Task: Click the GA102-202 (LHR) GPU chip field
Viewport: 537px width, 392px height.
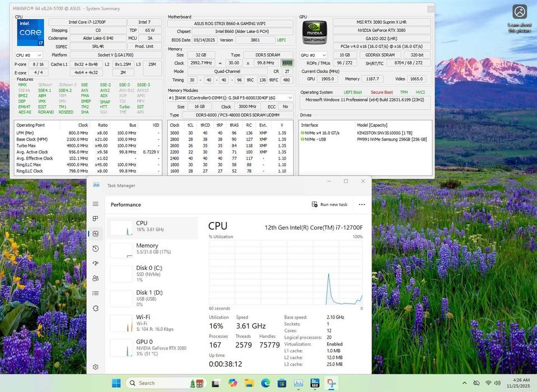Action: pos(381,39)
